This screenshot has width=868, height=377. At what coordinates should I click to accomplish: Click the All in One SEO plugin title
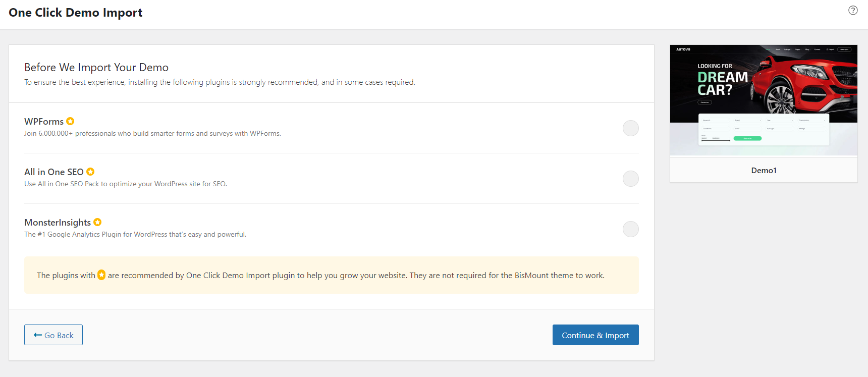click(x=54, y=172)
